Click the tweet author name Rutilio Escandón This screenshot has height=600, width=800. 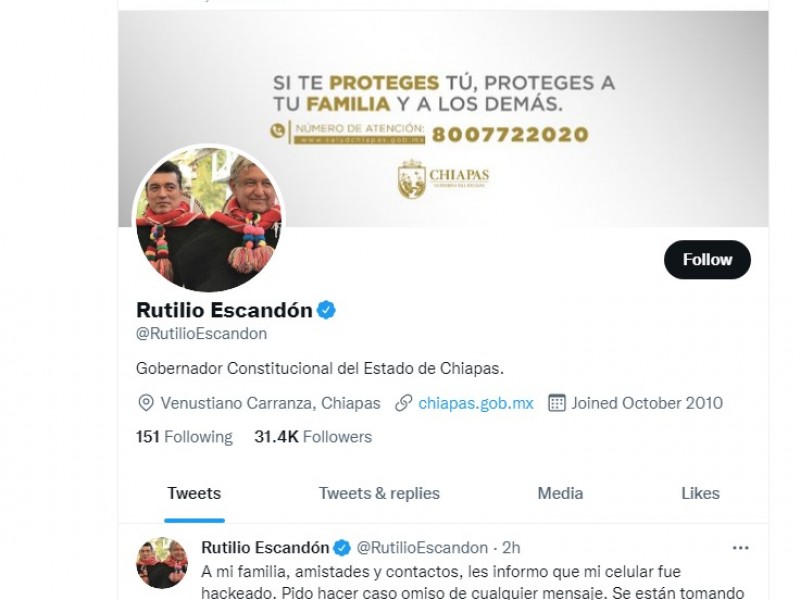265,547
